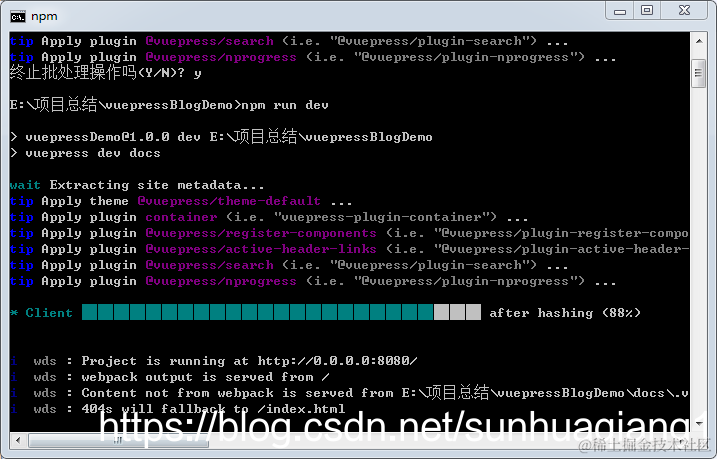717x459 pixels.
Task: Click the text 'after hashing (88%)'
Action: (565, 313)
